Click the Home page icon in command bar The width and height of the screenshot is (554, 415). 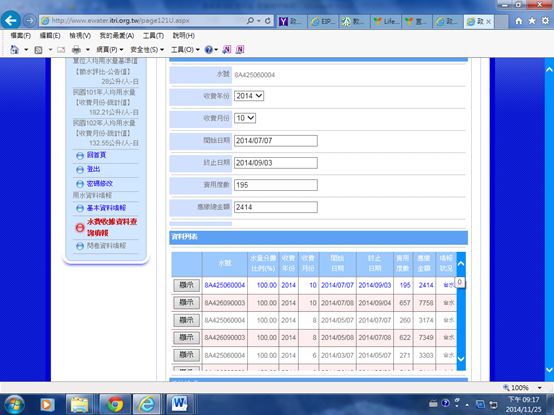14,49
